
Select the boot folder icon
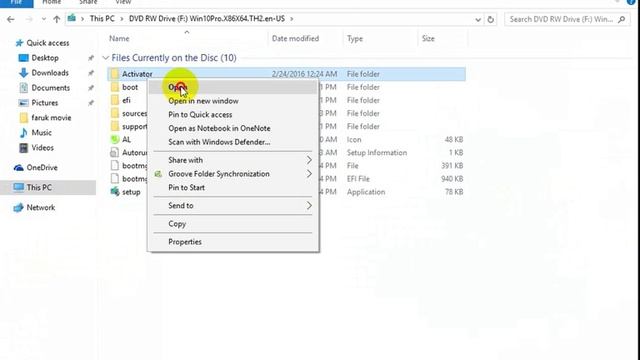[115, 87]
